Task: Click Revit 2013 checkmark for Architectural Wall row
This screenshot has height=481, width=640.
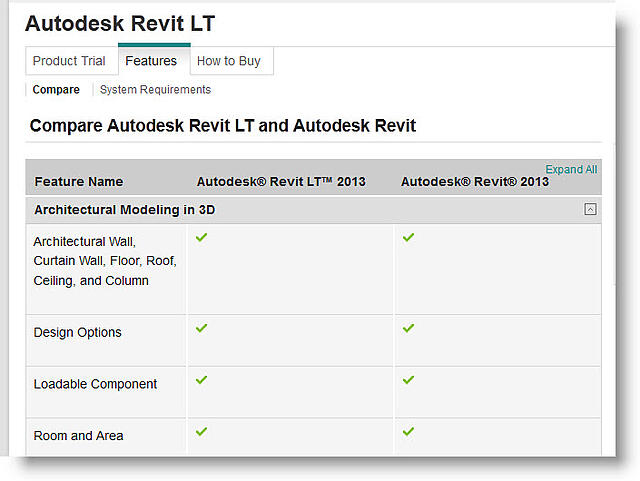Action: click(x=408, y=237)
